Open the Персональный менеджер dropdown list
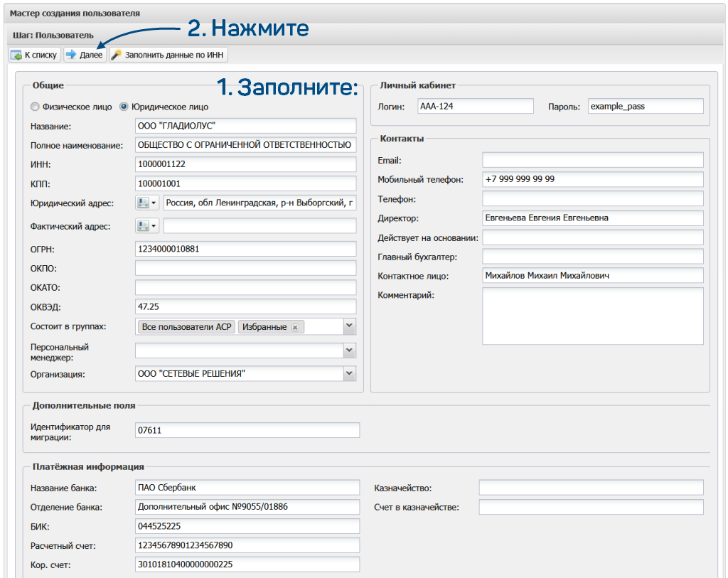Image resolution: width=728 pixels, height=578 pixels. pos(348,350)
